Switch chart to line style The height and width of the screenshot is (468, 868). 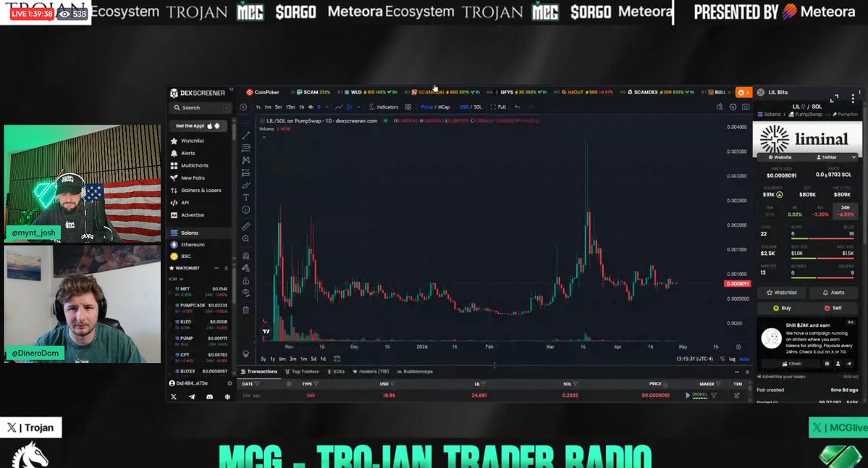click(339, 107)
